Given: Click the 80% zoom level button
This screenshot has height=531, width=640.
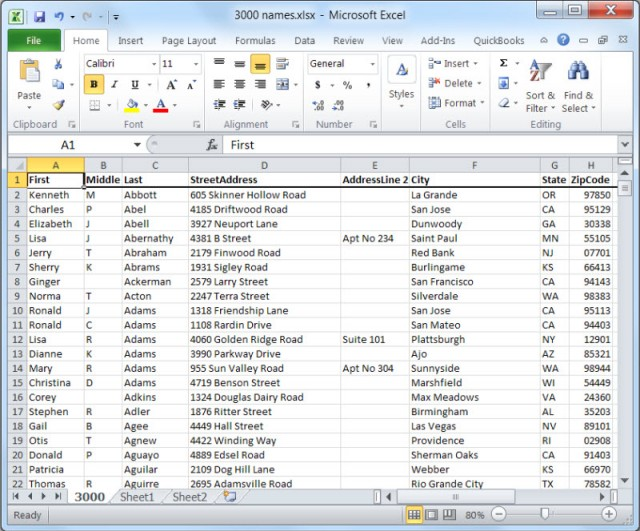Looking at the screenshot, I should (x=474, y=515).
